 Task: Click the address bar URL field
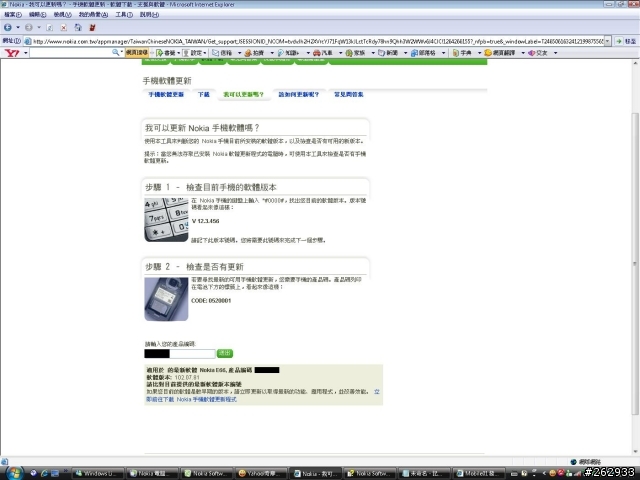coord(317,41)
